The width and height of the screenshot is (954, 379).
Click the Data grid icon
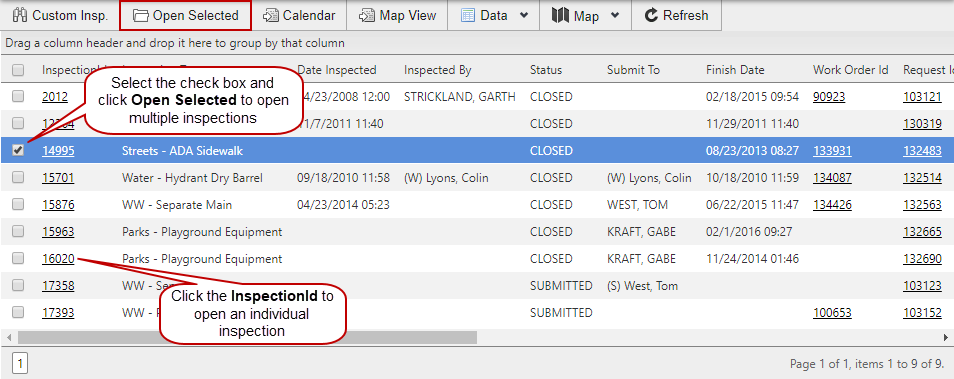point(468,16)
